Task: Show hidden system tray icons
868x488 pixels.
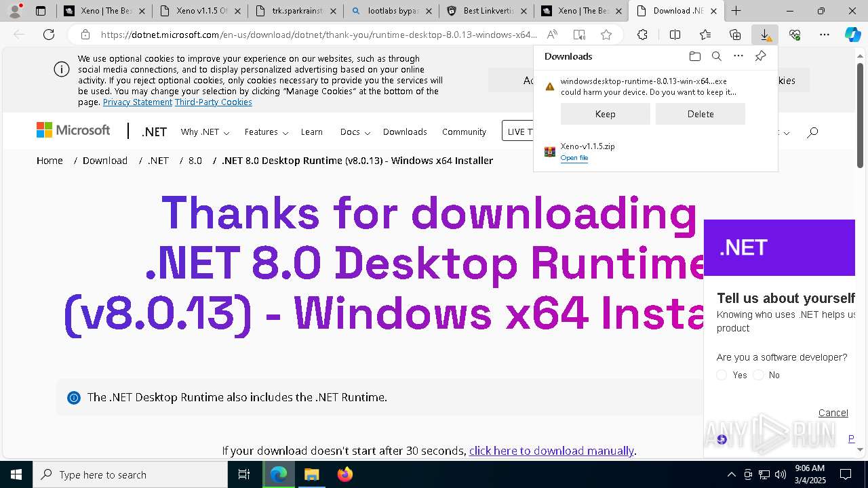Action: point(731,474)
